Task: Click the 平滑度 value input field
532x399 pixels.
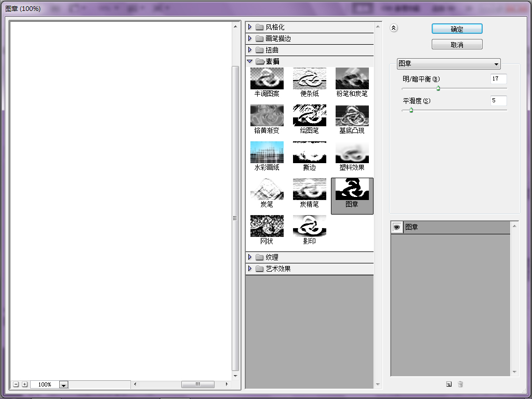Action: click(x=498, y=100)
